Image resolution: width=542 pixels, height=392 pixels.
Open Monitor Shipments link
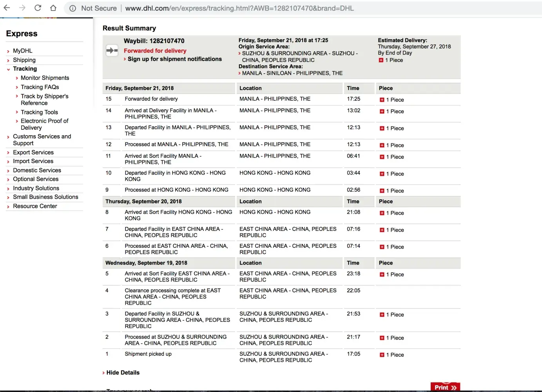click(x=45, y=78)
